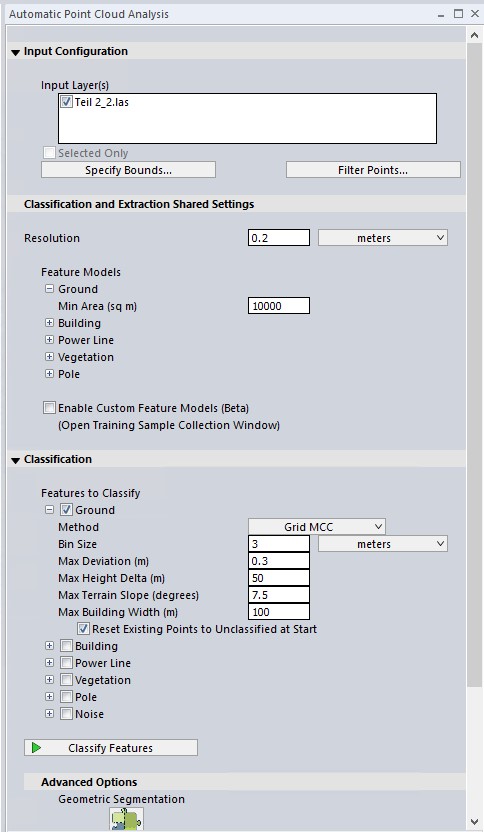Check the Building classification checkbox
This screenshot has width=484, height=832.
pyautogui.click(x=66, y=646)
